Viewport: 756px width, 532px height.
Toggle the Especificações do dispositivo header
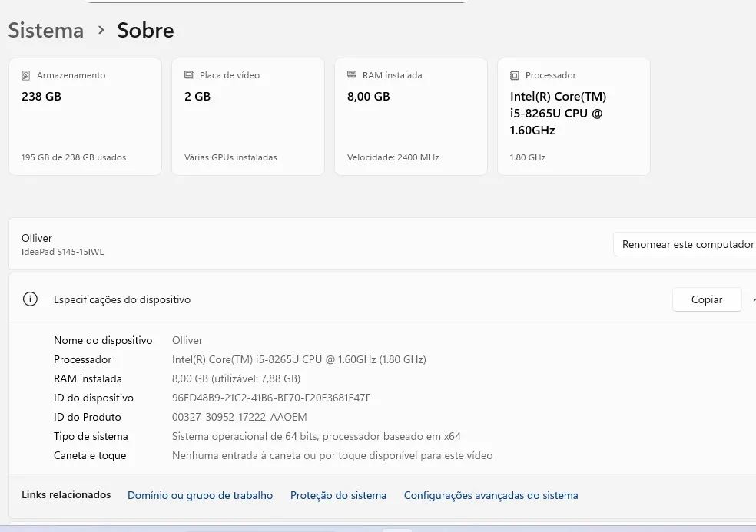click(x=122, y=299)
